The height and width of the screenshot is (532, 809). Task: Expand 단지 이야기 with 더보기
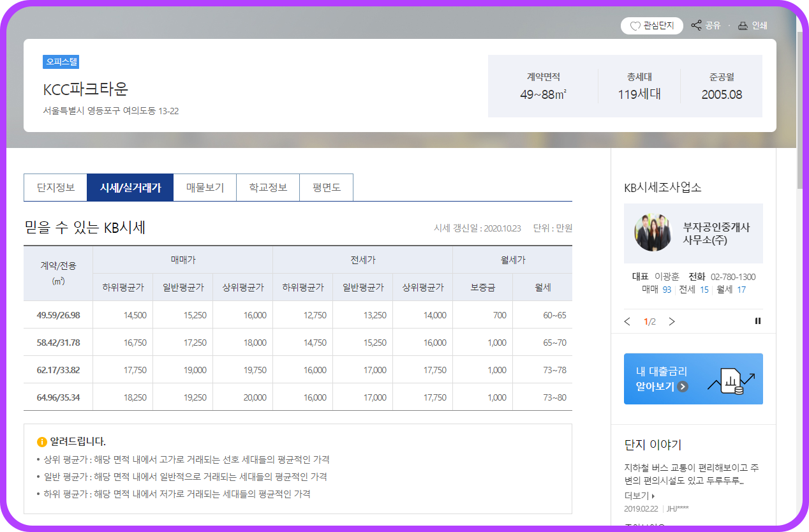[639, 496]
